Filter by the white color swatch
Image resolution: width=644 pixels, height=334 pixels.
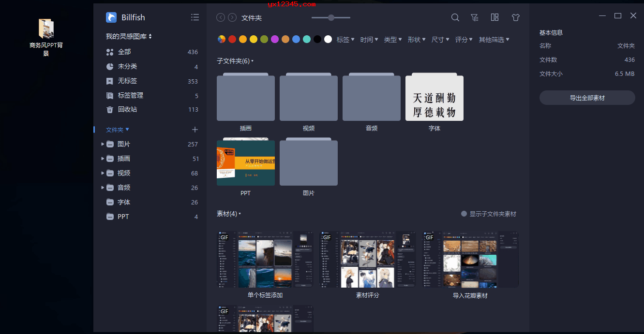tap(328, 40)
